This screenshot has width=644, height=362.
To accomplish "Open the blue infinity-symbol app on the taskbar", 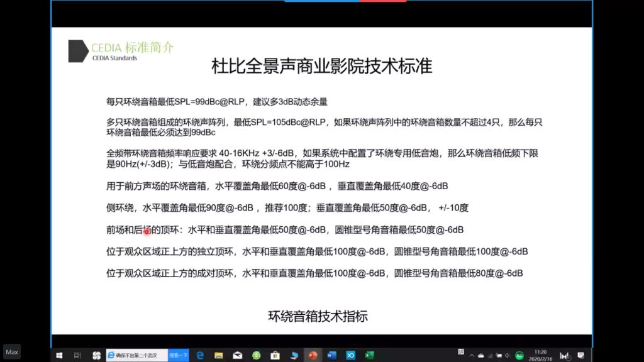I will point(350,356).
